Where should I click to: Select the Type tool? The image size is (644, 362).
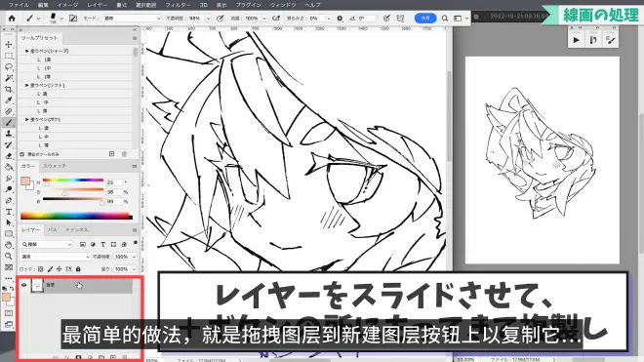(x=9, y=212)
